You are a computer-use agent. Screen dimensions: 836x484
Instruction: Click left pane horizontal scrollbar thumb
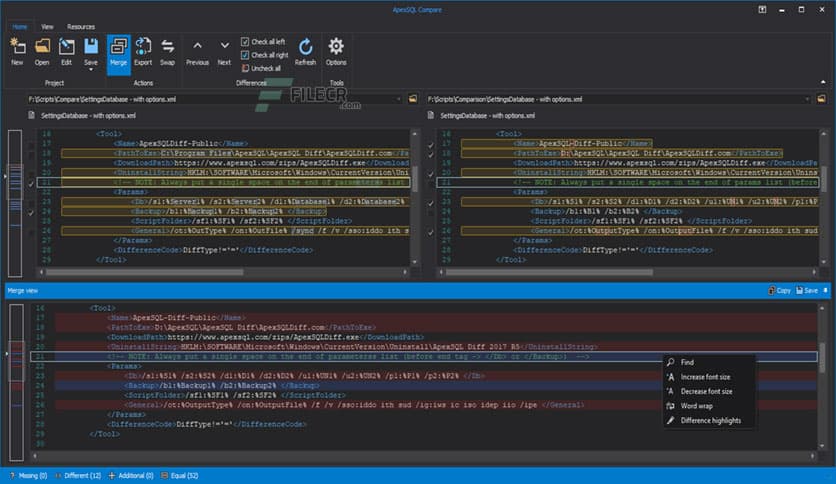pos(145,272)
